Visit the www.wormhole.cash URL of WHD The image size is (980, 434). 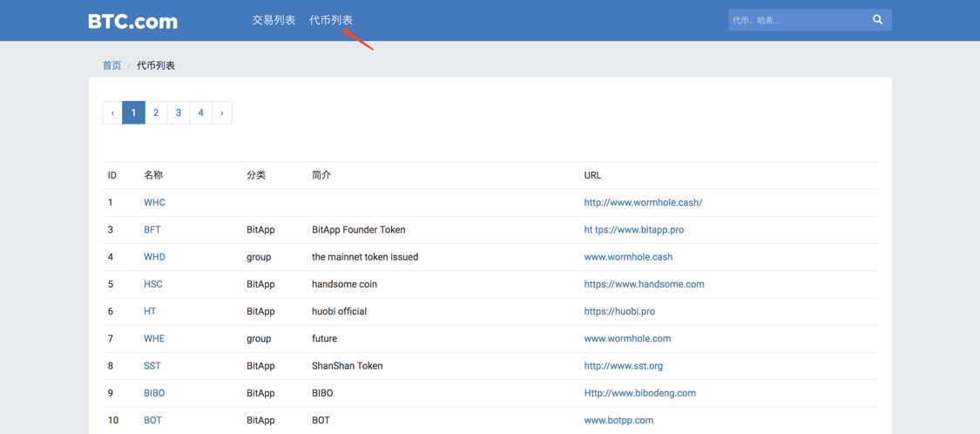click(628, 257)
